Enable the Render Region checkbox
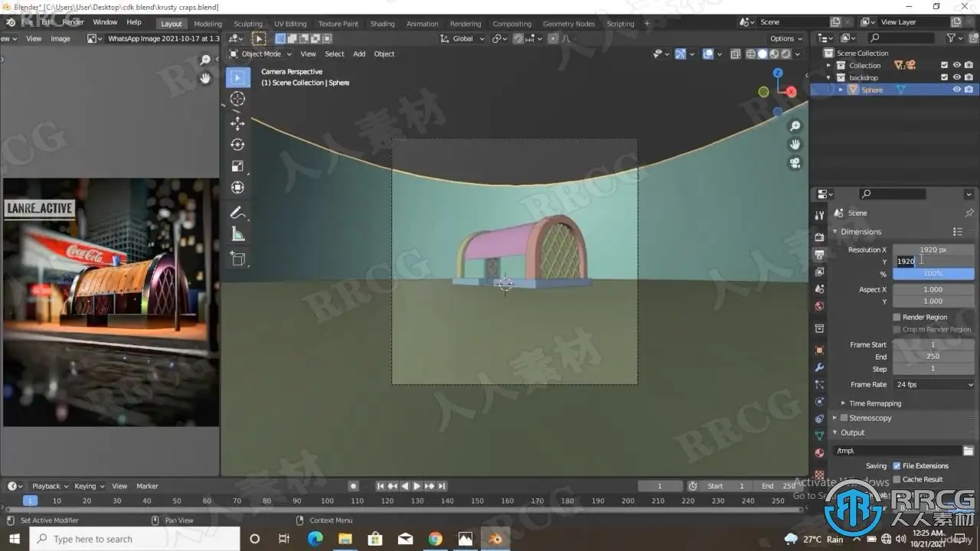This screenshot has height=551, width=980. point(897,317)
